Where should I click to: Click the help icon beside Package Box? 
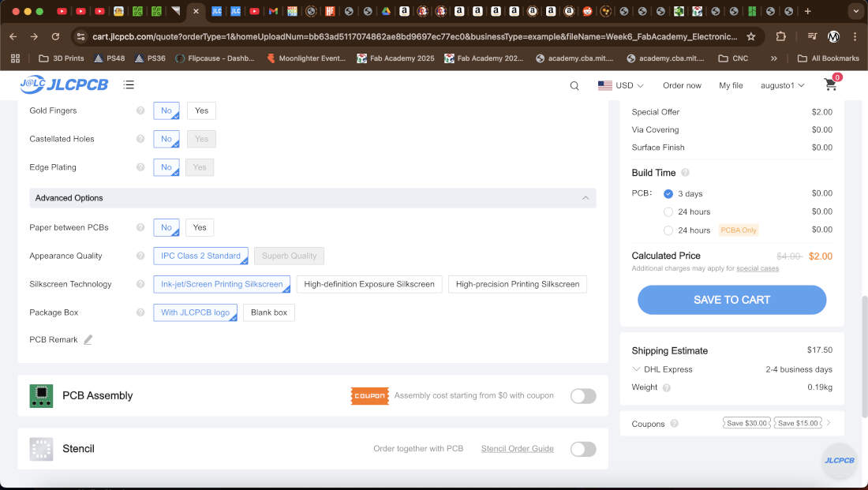[140, 312]
